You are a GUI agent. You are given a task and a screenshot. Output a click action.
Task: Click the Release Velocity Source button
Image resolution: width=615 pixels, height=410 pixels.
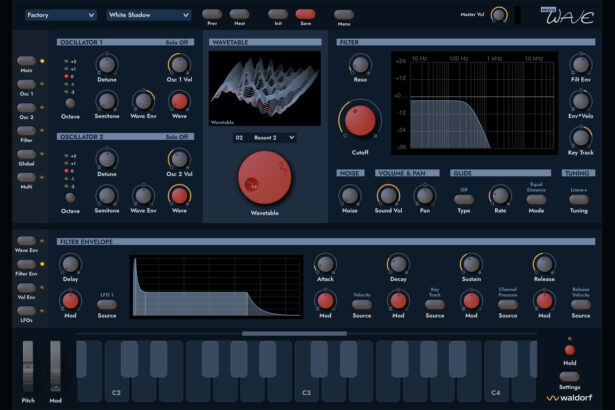580,304
